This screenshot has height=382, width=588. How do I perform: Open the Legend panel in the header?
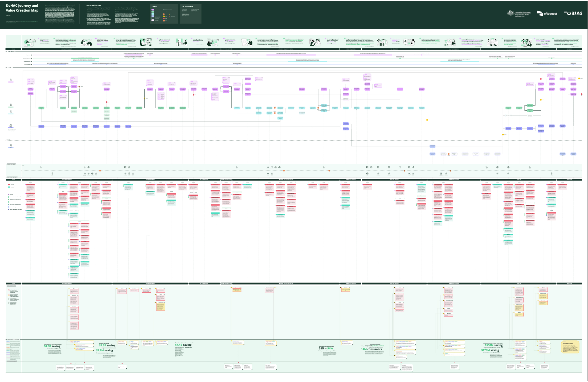point(164,14)
